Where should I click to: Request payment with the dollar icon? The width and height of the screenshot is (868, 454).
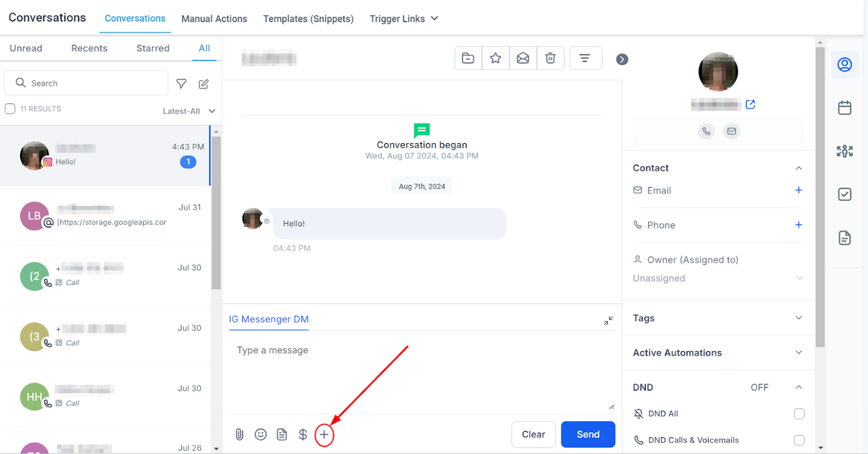[x=303, y=434]
